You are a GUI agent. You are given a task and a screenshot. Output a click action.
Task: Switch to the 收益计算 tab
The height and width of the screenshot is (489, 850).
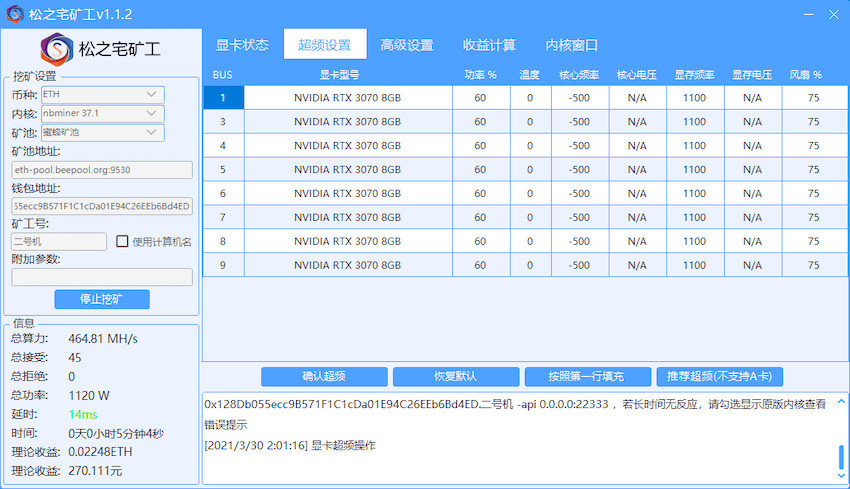[x=489, y=44]
